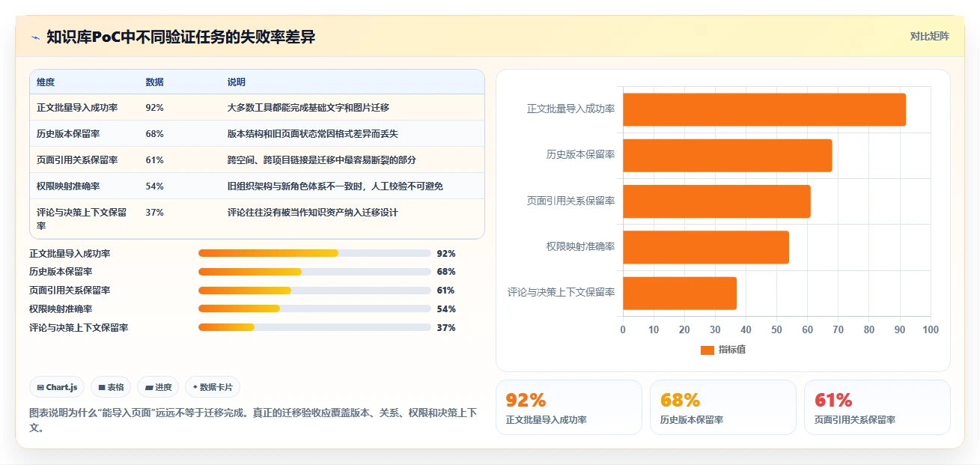980x465 pixels.
Task: Click the chart bar for 权限映射准确率
Action: (x=706, y=247)
